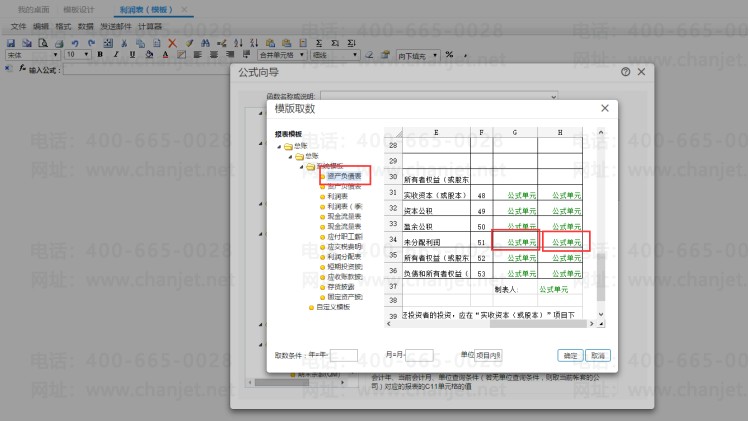Select 应付职工薪 template in tree
Viewport: 749px width, 421px height.
(x=344, y=237)
